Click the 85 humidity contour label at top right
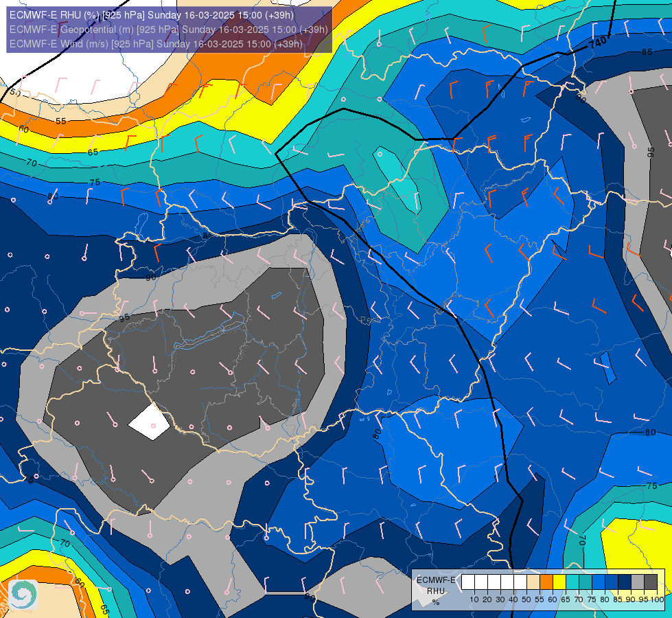672x618 pixels. (x=647, y=52)
